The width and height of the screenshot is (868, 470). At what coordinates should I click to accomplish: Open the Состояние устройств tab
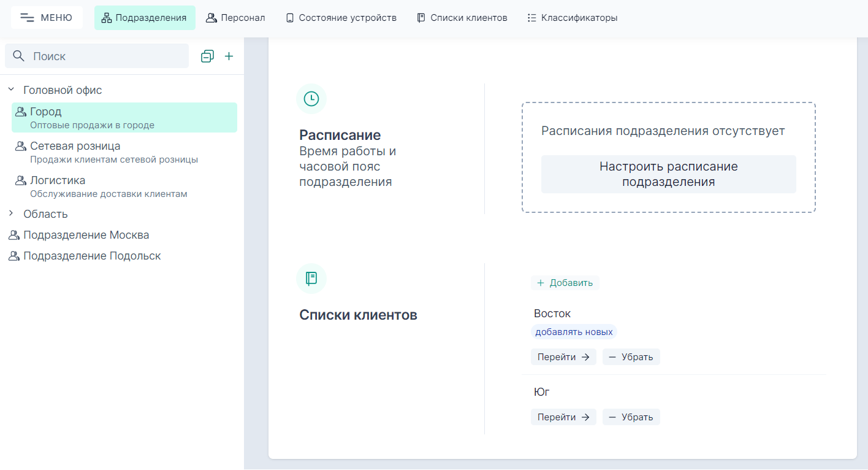point(341,17)
